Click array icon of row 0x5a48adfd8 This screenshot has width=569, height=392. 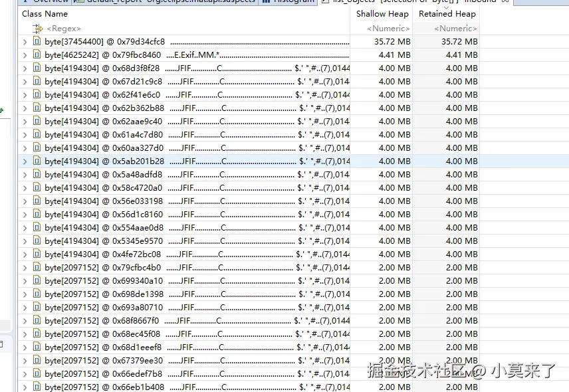click(37, 174)
